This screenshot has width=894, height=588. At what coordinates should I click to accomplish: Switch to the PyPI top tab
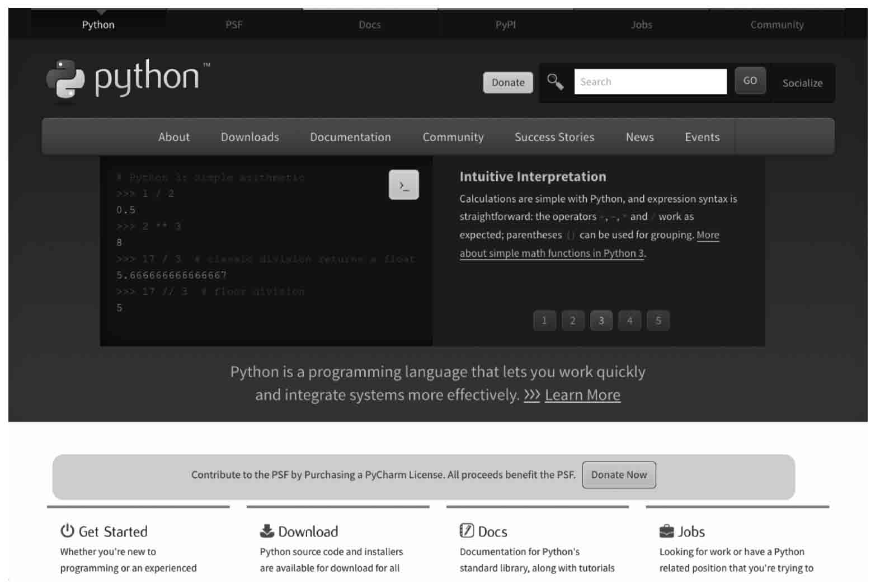[506, 25]
